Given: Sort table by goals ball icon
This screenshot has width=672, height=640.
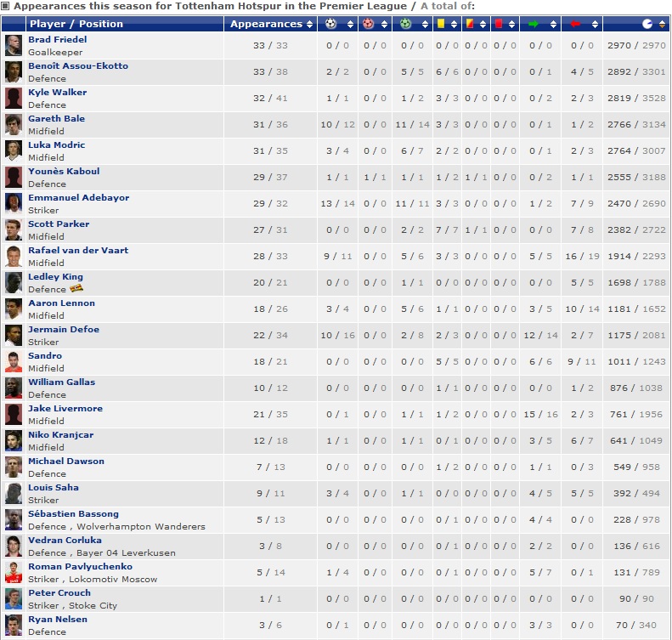Looking at the screenshot, I should (x=330, y=24).
